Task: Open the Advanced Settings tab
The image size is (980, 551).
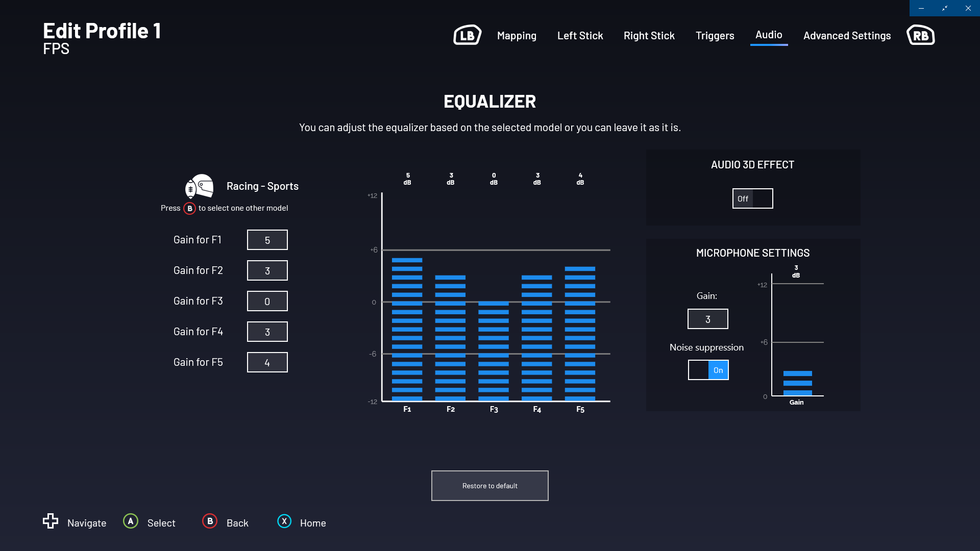Action: pos(847,36)
